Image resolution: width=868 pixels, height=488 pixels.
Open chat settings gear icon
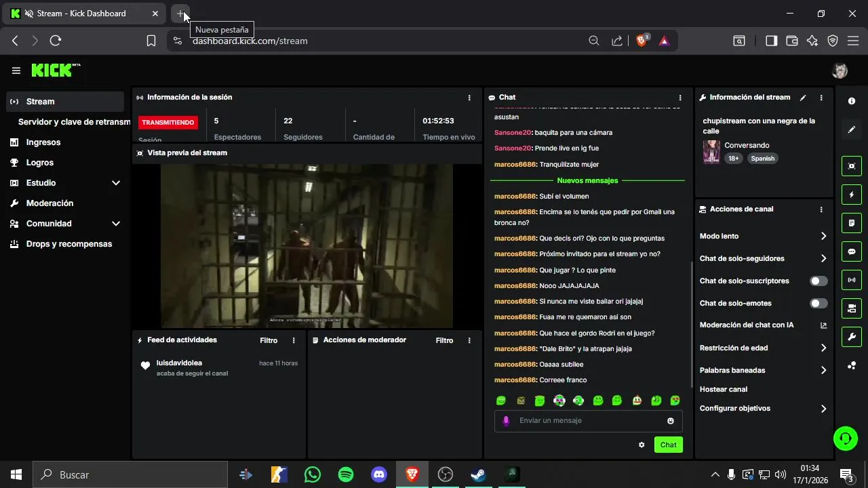click(x=642, y=445)
